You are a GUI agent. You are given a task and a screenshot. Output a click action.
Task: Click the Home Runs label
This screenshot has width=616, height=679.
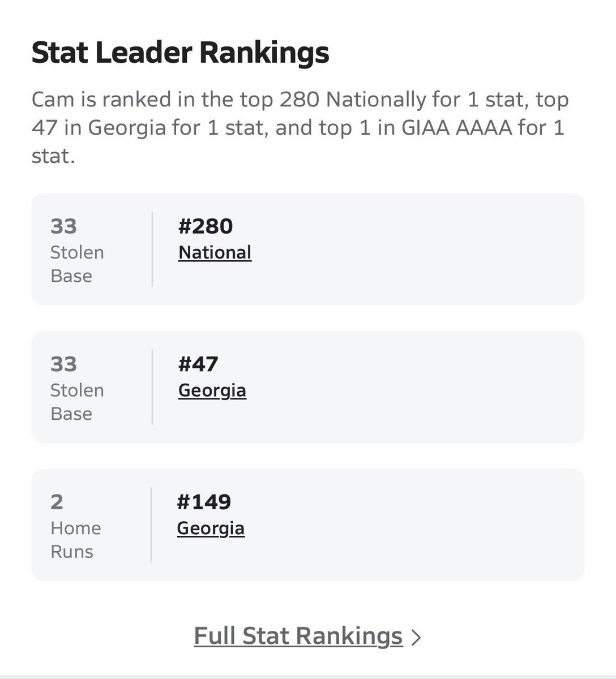(x=76, y=540)
